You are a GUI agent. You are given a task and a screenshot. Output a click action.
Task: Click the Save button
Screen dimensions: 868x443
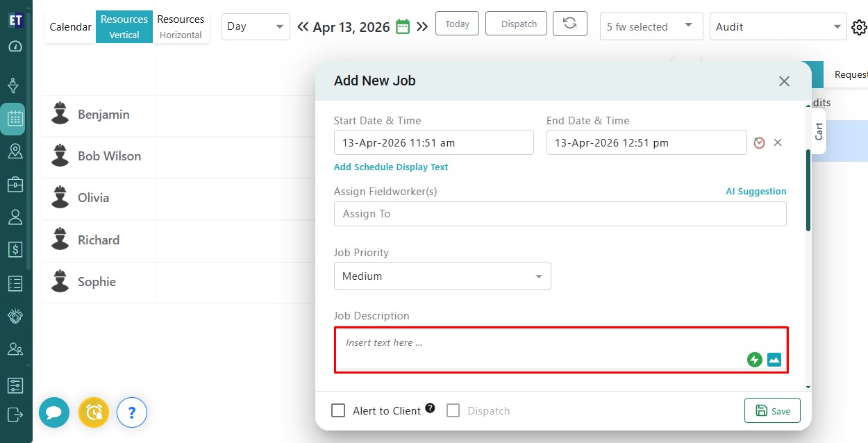(x=772, y=410)
